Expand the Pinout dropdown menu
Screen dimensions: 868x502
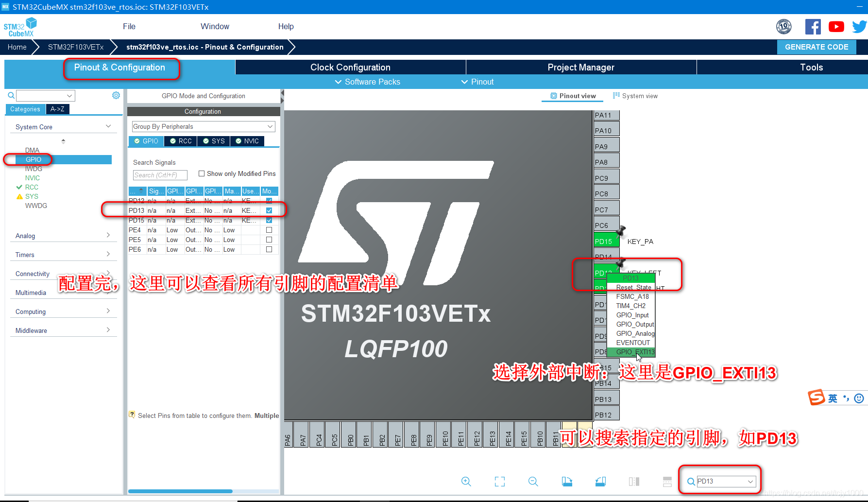coord(477,82)
